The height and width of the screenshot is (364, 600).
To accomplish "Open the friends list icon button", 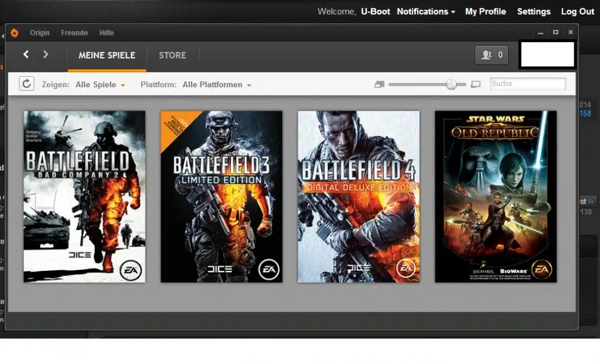I will click(491, 55).
